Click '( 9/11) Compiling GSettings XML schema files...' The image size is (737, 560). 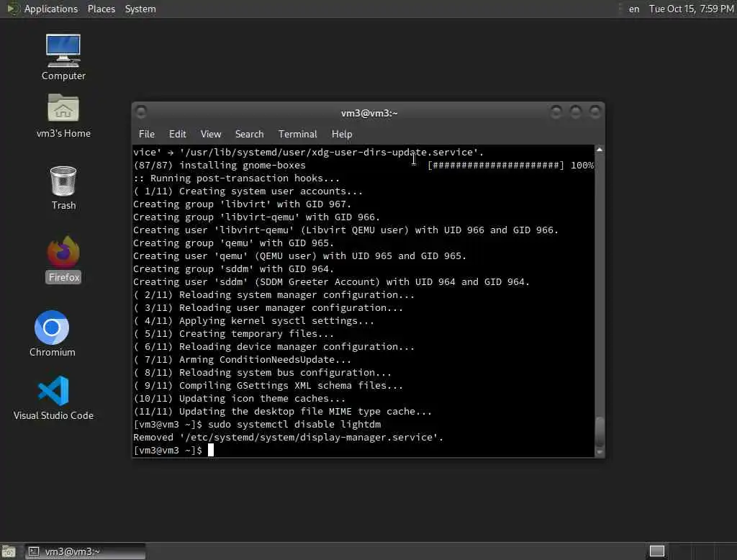coord(268,386)
